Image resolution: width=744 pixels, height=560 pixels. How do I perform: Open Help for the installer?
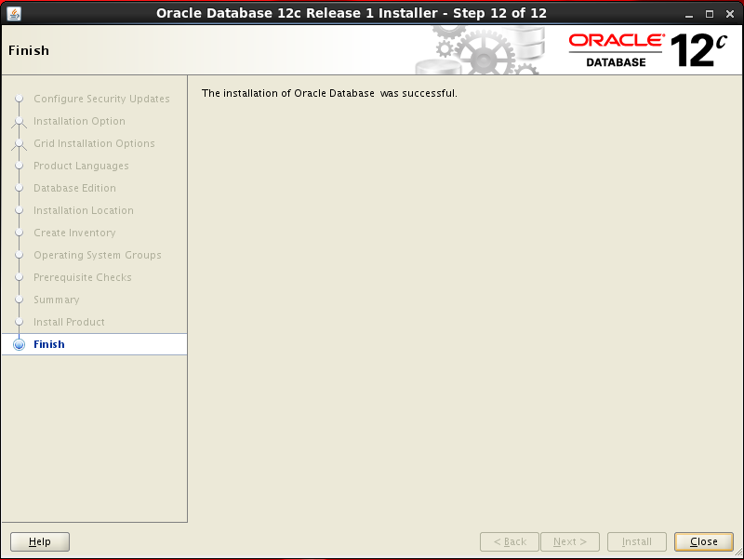pos(40,541)
